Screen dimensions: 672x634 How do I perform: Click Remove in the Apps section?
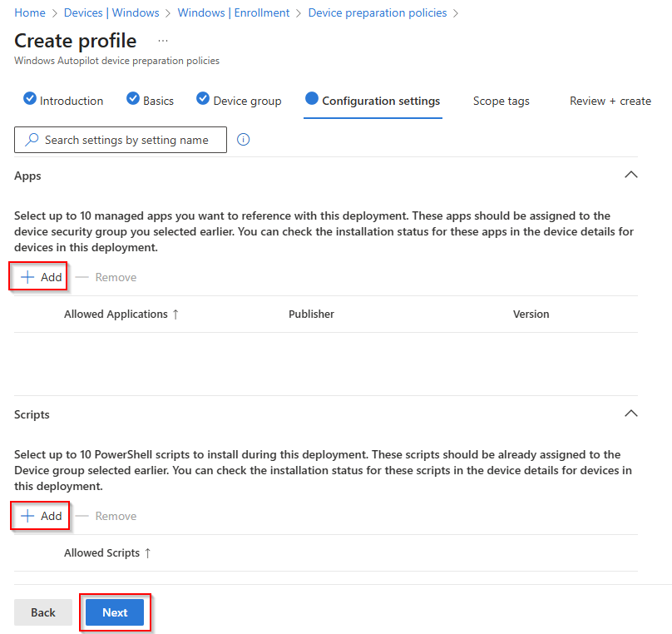click(106, 277)
